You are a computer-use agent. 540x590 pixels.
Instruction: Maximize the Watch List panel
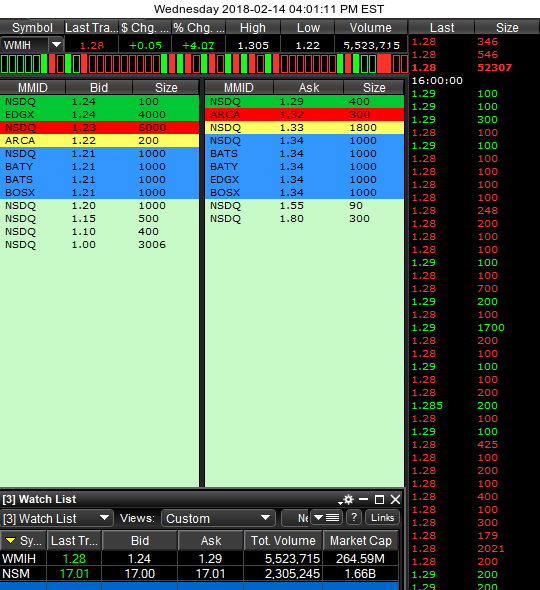379,499
